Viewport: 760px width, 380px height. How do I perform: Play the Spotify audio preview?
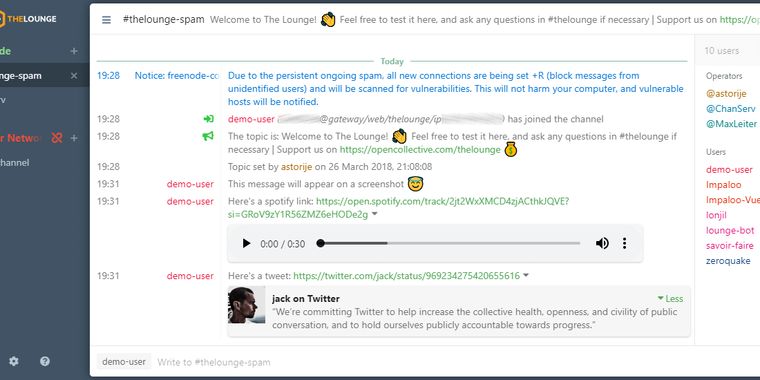[246, 243]
